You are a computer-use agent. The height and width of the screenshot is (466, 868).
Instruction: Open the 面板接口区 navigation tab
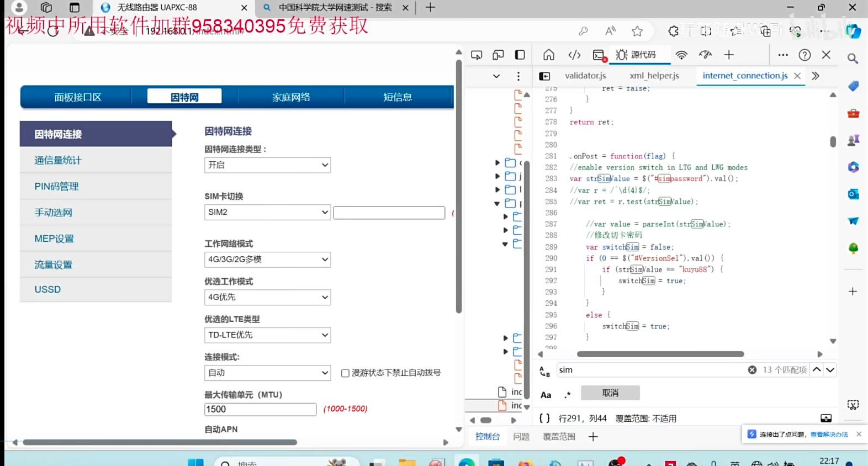(x=78, y=97)
